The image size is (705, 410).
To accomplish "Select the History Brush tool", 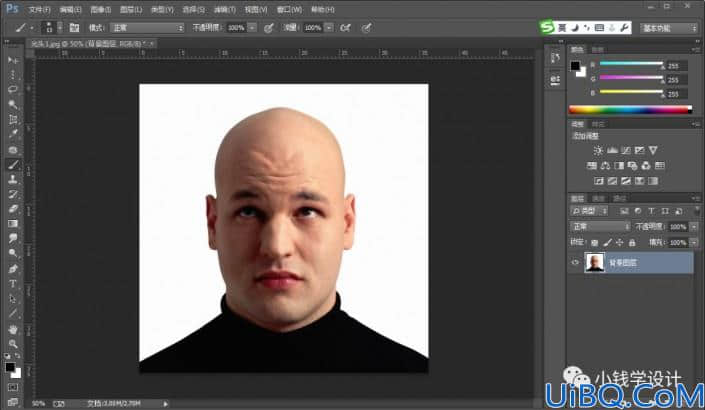I will [x=13, y=194].
